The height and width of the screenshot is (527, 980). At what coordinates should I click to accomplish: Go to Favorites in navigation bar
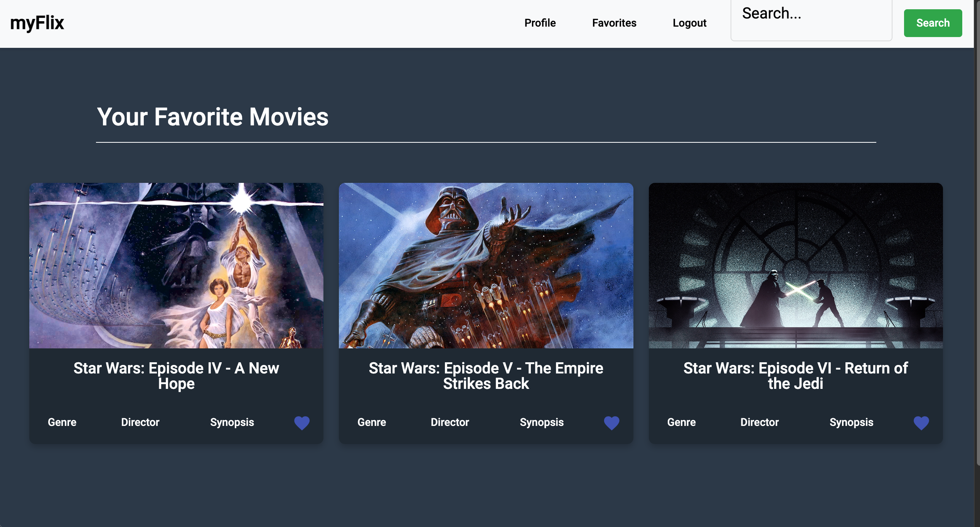coord(614,23)
